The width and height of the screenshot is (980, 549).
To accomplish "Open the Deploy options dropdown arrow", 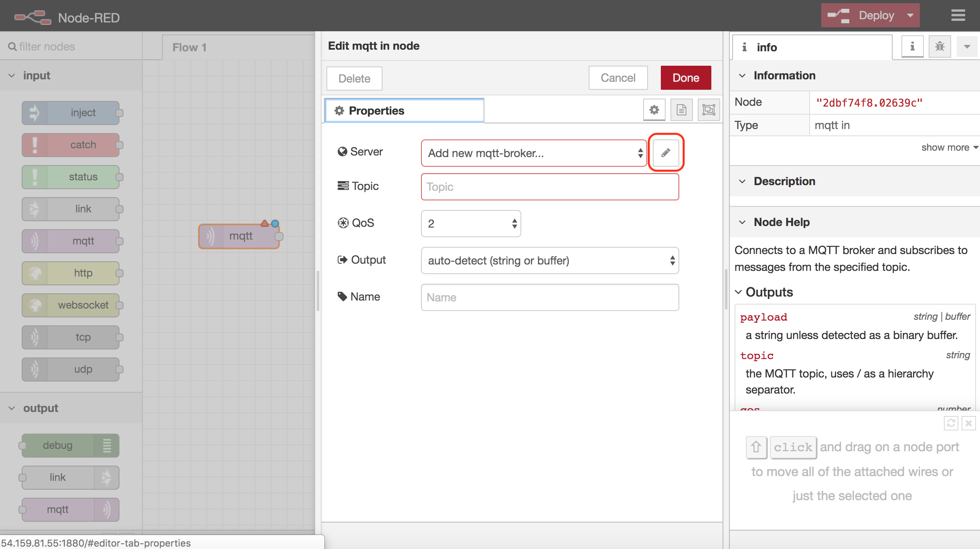I will (910, 15).
